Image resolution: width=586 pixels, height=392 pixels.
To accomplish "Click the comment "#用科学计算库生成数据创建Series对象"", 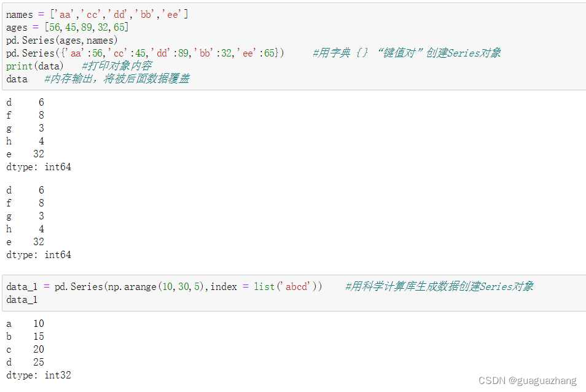I will click(x=439, y=286).
